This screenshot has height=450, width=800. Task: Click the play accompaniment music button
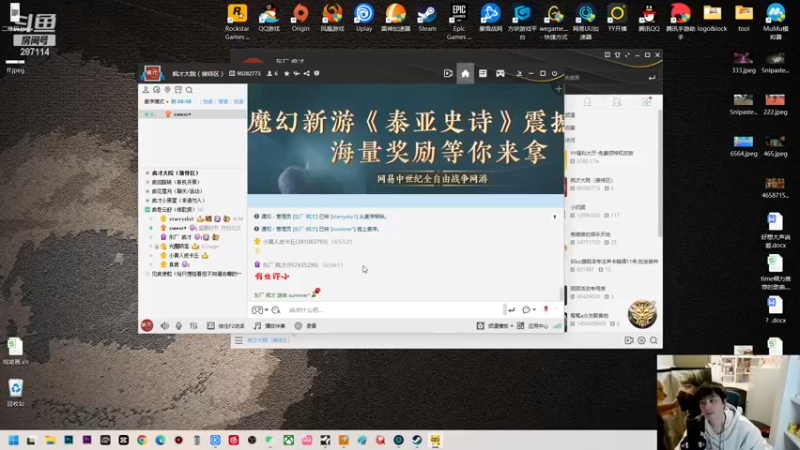(269, 326)
